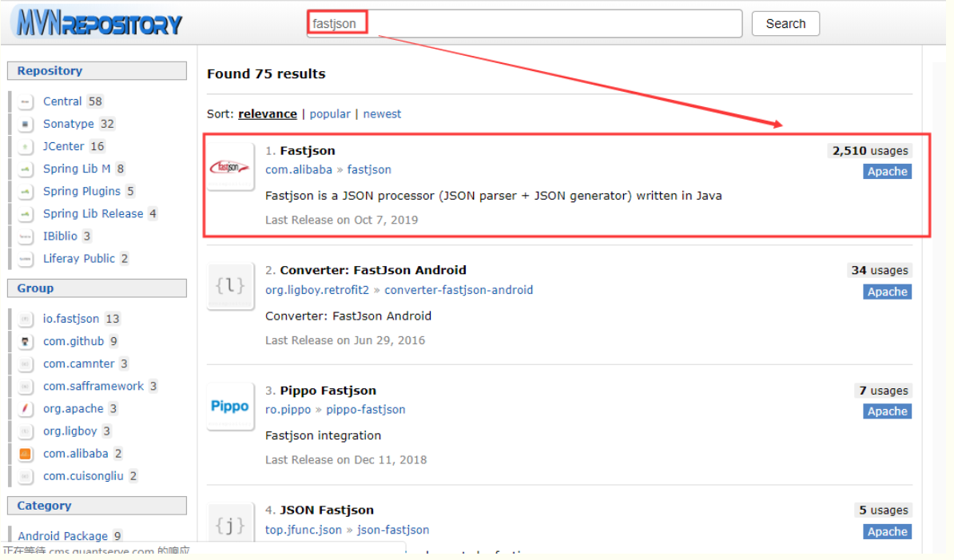View the 2,510 usages of Fastjson
The height and width of the screenshot is (560, 954).
click(870, 151)
